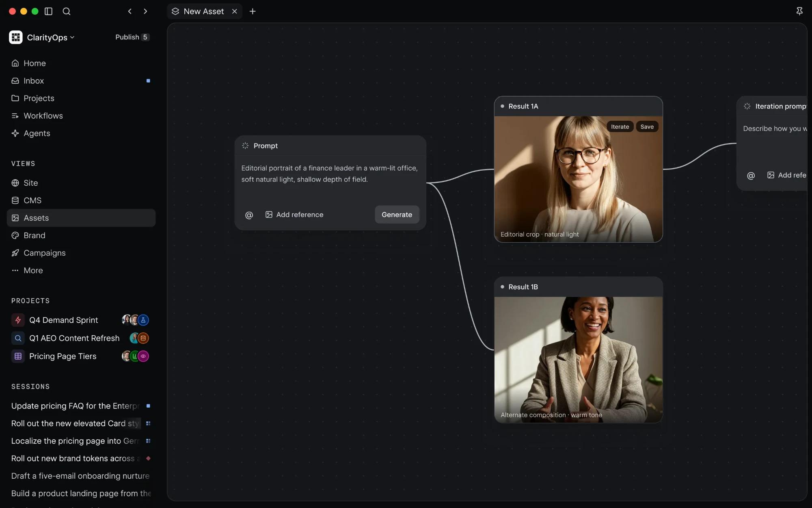Open Agents section
The width and height of the screenshot is (812, 508).
point(81,133)
